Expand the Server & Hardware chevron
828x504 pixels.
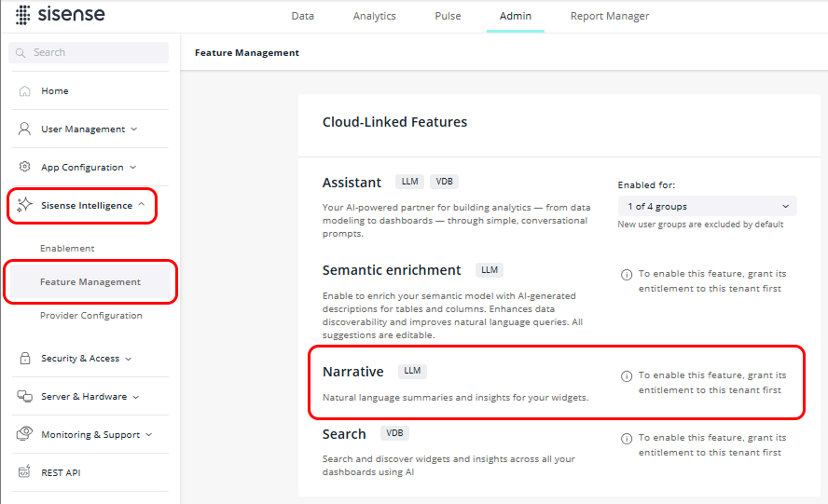[x=136, y=397]
